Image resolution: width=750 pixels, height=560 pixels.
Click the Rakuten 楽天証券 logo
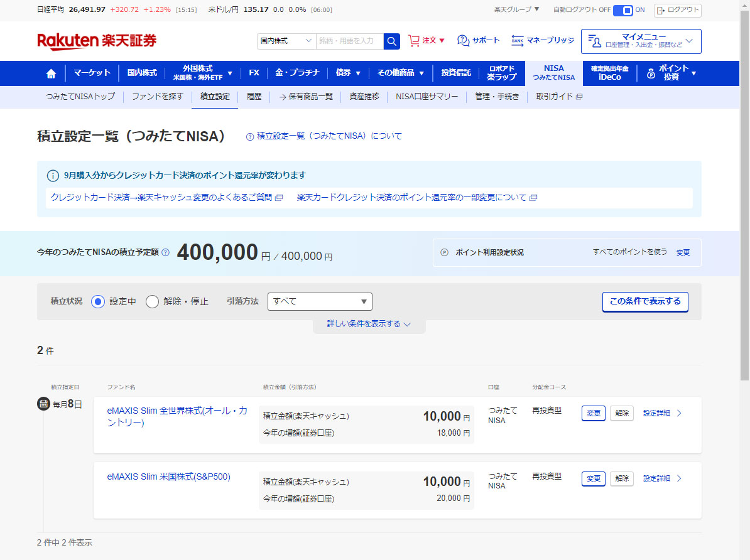[x=97, y=41]
